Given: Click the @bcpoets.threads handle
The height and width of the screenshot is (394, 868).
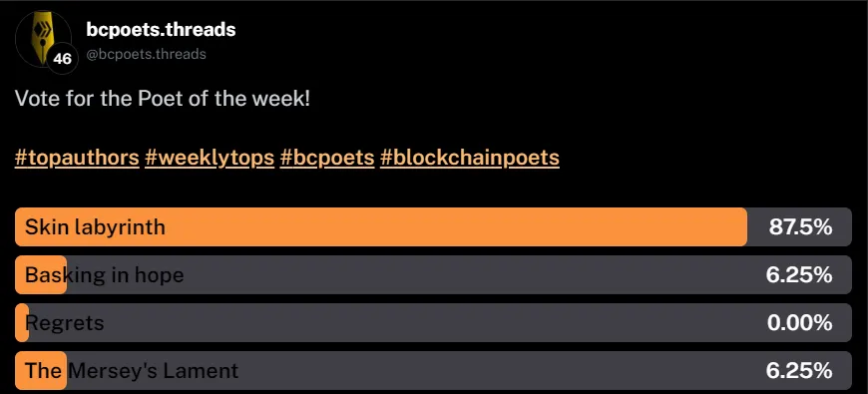Looking at the screenshot, I should pos(146,54).
